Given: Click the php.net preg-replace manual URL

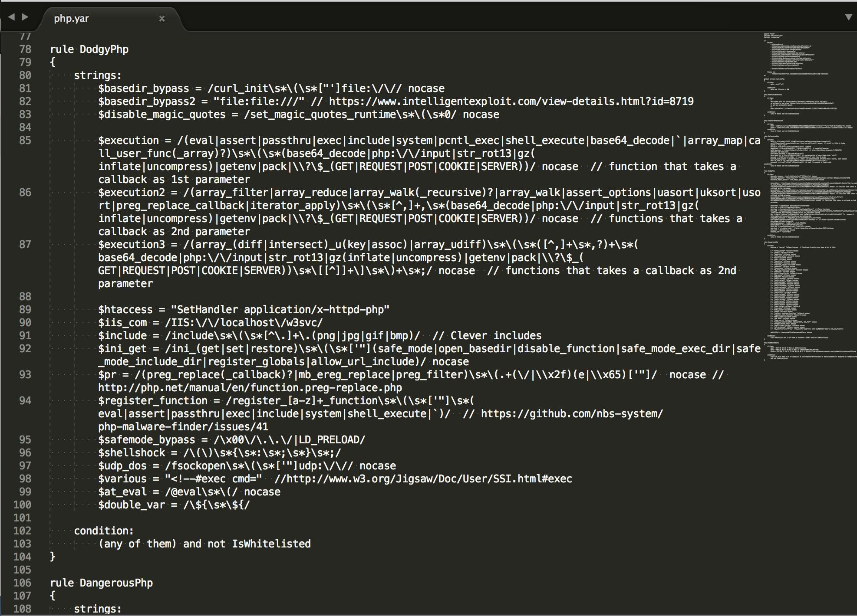Looking at the screenshot, I should click(250, 388).
